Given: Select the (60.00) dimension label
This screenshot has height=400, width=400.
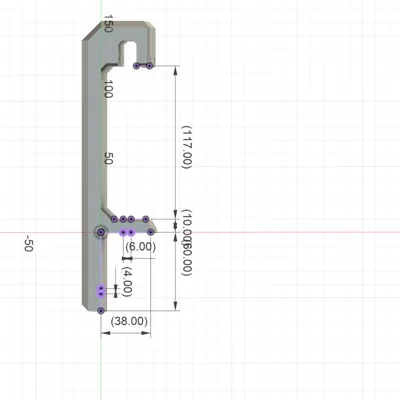Looking at the screenshot, I should [x=187, y=258].
